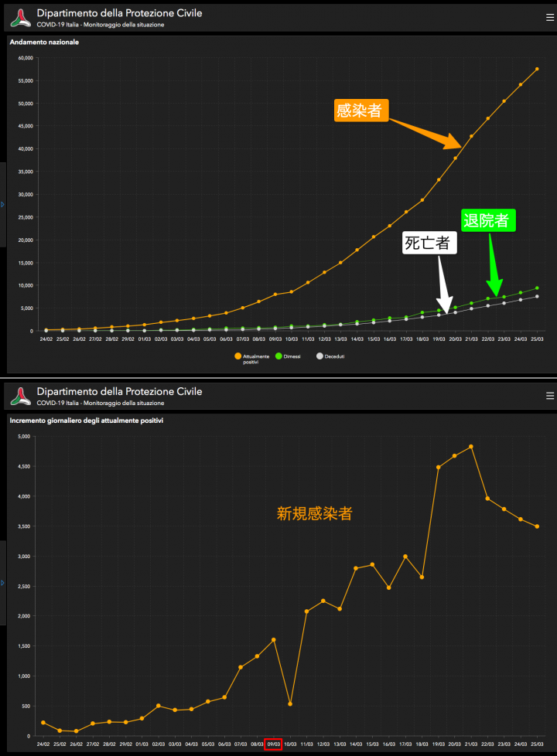
Task: Click the 新規感染者 text in lower chart
Action: coord(315,513)
